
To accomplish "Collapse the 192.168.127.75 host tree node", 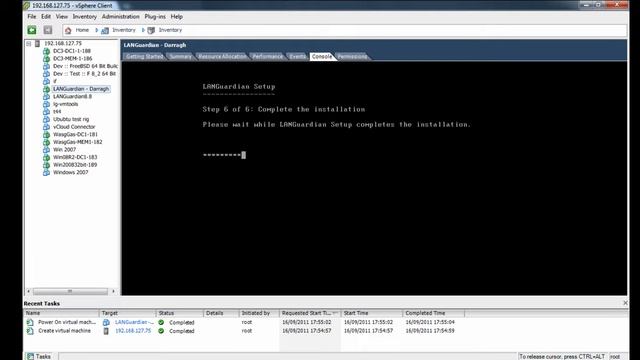I will (29, 43).
